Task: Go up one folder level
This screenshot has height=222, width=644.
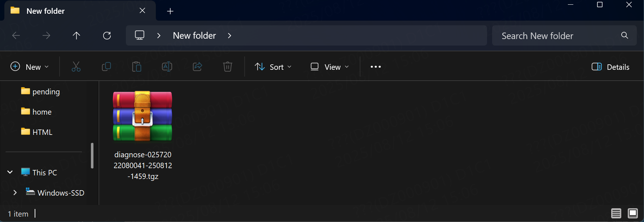Action: click(x=76, y=35)
